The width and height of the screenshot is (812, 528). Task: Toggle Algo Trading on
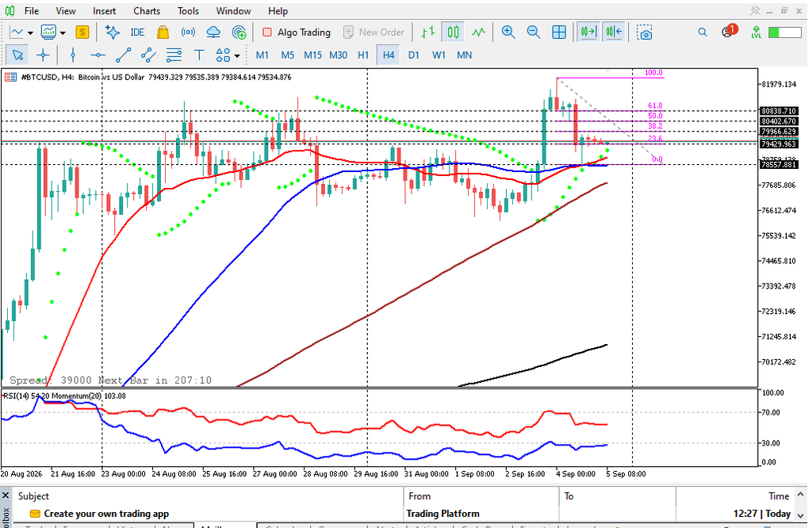(x=297, y=32)
